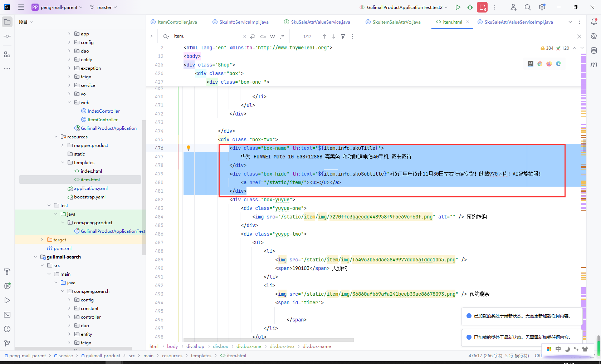The width and height of the screenshot is (601, 364).
Task: Open Search Everywhere magnifier
Action: tap(528, 7)
